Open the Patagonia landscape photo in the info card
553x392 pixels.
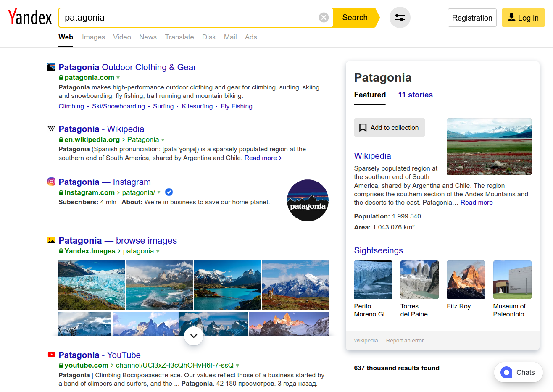[x=489, y=147]
